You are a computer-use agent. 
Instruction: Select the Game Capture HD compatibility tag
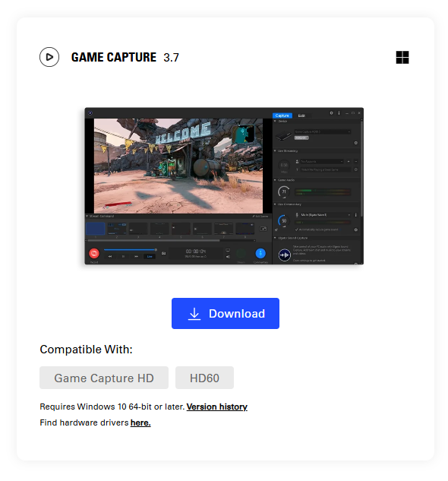[104, 378]
